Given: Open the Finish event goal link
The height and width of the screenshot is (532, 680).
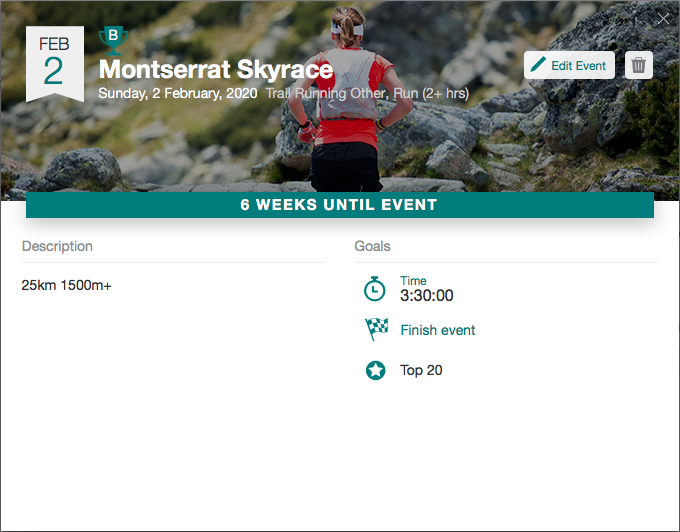Looking at the screenshot, I should coord(438,330).
